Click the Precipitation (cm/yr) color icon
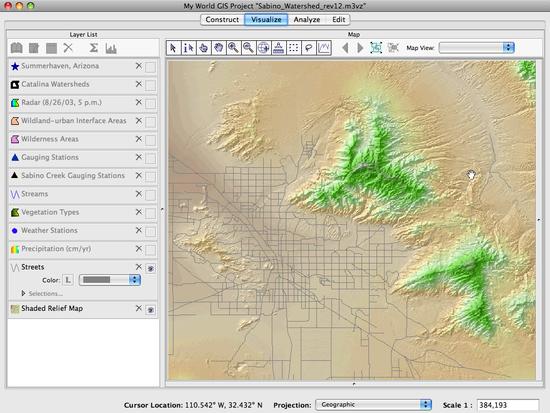 click(x=15, y=249)
